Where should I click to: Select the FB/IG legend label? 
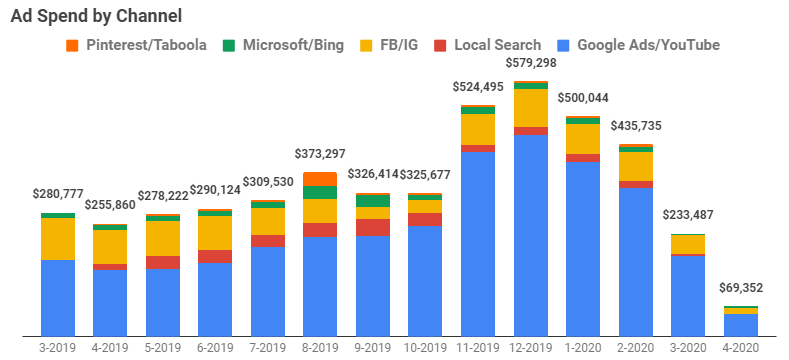tap(398, 45)
